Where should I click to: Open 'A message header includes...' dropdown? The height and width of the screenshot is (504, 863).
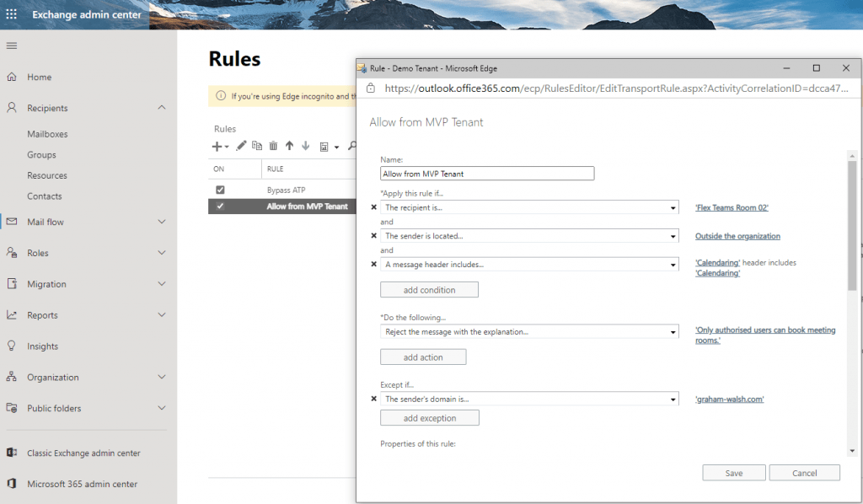point(529,265)
